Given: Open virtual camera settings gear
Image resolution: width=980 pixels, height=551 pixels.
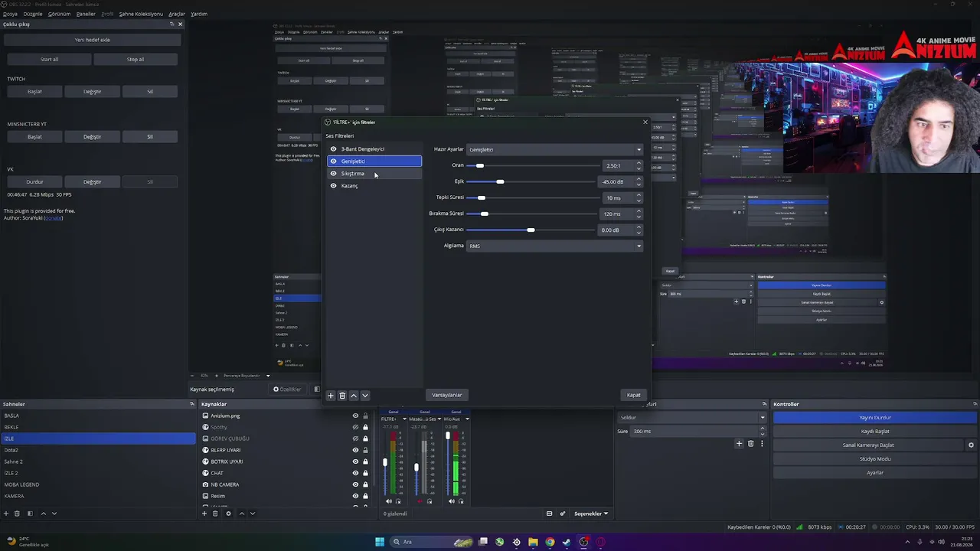Looking at the screenshot, I should 971,445.
